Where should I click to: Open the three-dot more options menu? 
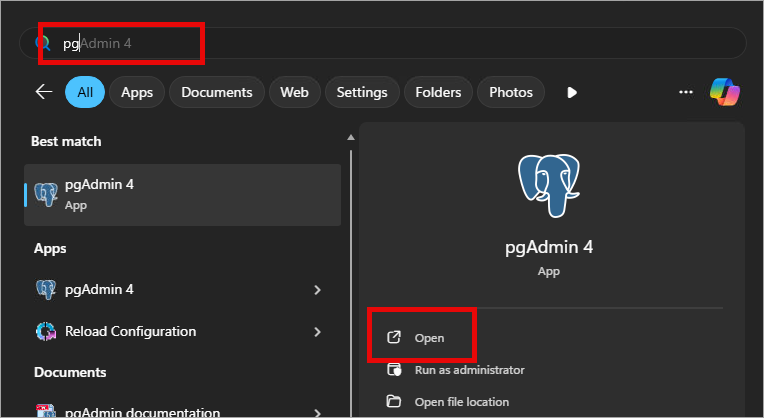click(686, 92)
